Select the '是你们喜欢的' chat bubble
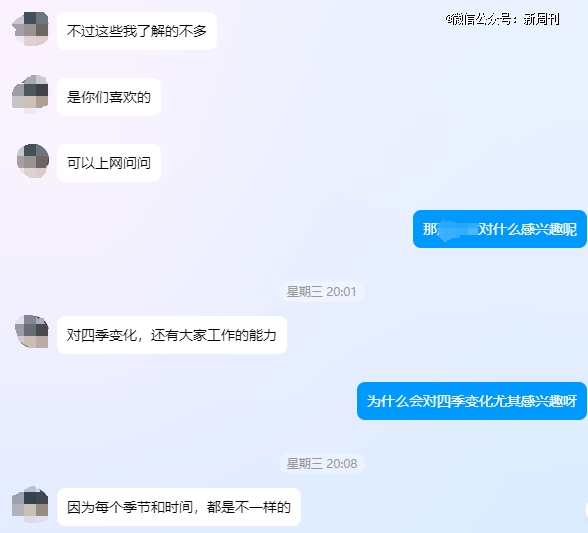 click(x=109, y=97)
